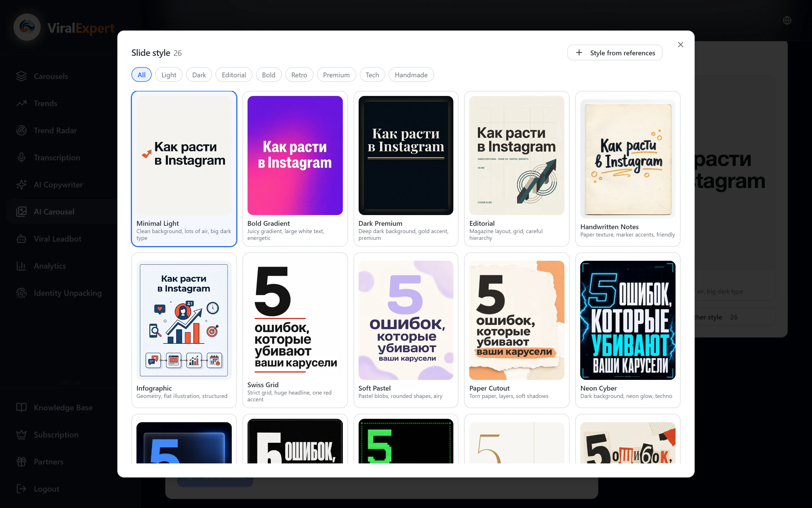Viewport: 812px width, 508px height.
Task: Click the Partners gift icon
Action: [x=21, y=462]
